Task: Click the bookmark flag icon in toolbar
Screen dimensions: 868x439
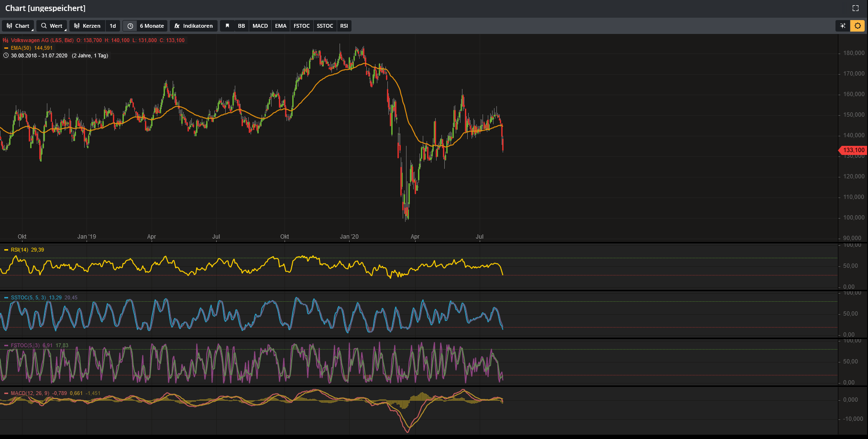Action: pyautogui.click(x=227, y=26)
